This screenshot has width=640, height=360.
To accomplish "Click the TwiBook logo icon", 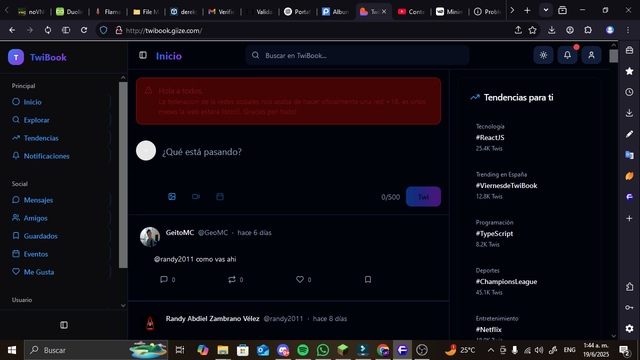I will coord(16,57).
